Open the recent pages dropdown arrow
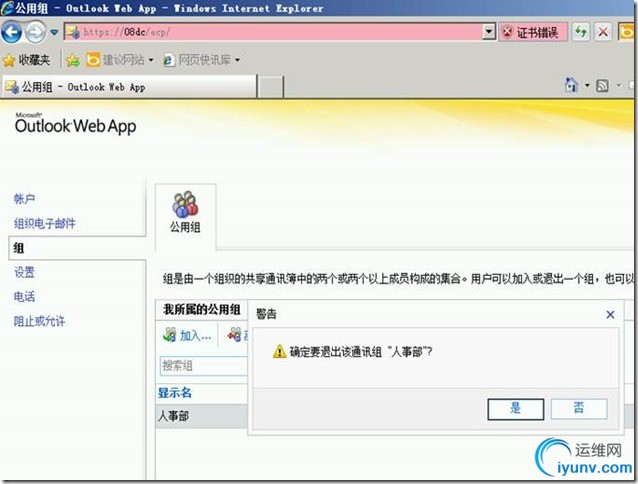This screenshot has width=638, height=484. 54,32
